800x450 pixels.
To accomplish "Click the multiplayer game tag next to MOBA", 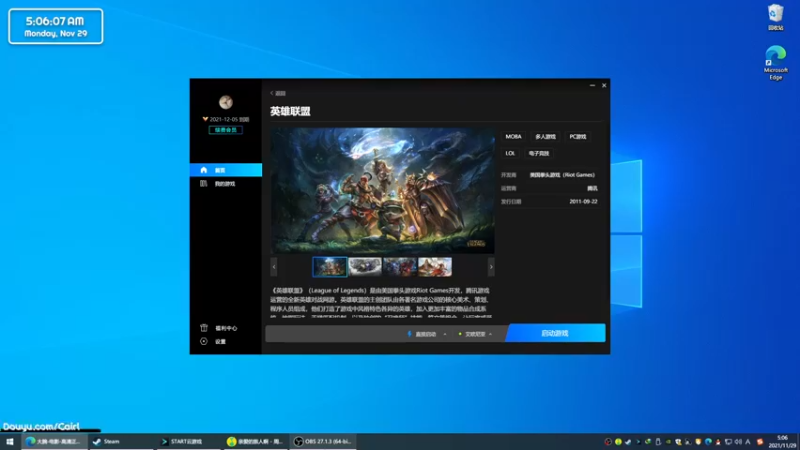I will point(545,137).
